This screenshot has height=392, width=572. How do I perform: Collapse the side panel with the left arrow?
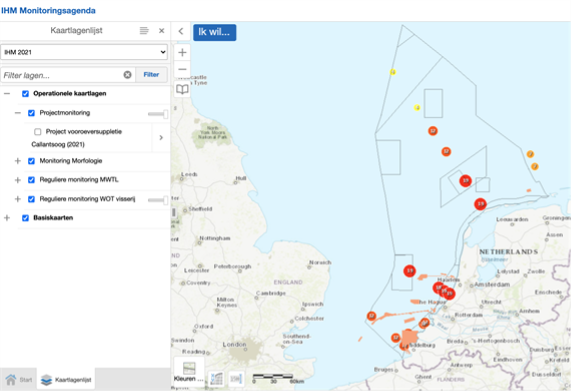coord(181,31)
